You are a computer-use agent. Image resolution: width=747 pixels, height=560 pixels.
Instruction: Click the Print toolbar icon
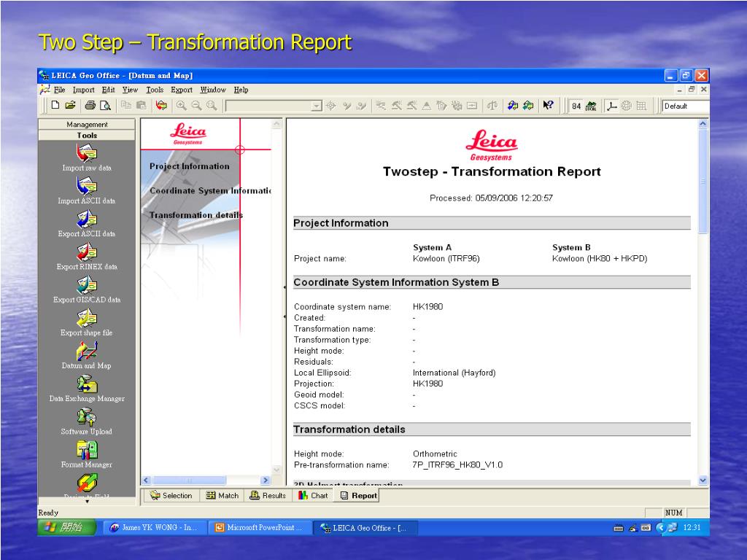click(90, 105)
